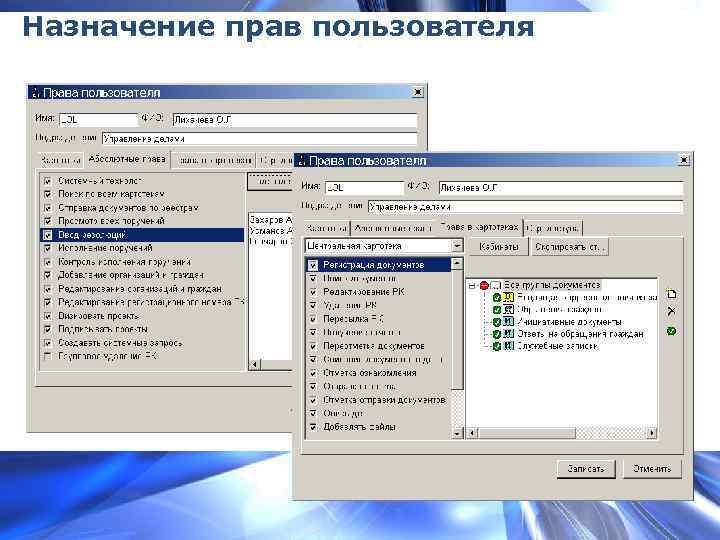Click the Скопировать ст... button
The height and width of the screenshot is (540, 720).
click(x=570, y=247)
